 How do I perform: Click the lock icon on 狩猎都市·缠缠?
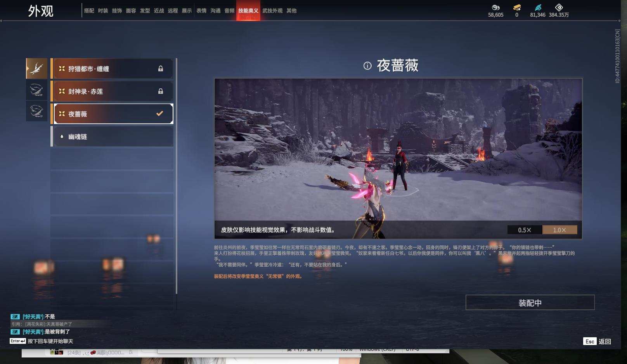[x=161, y=69]
